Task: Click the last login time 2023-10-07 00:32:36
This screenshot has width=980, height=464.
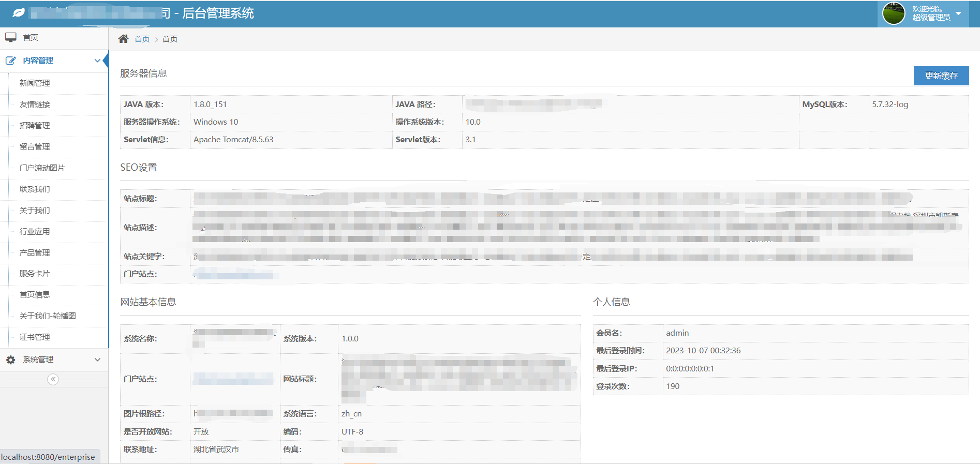Action: [x=703, y=350]
